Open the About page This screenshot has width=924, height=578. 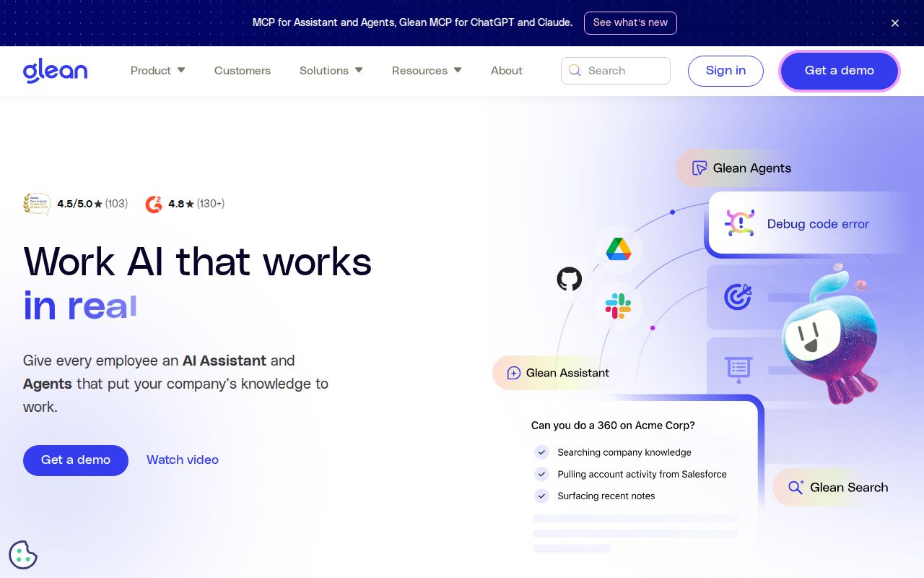point(506,71)
